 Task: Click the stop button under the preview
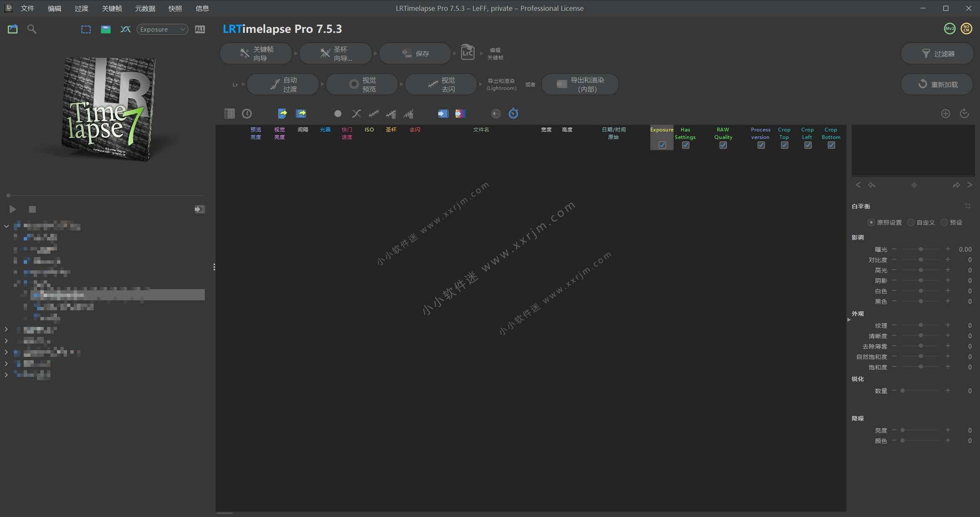tap(32, 209)
